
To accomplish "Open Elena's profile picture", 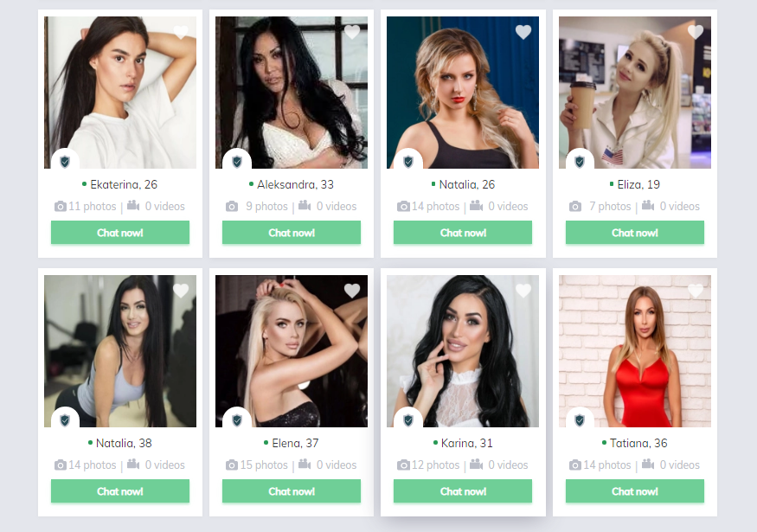I will pos(292,351).
